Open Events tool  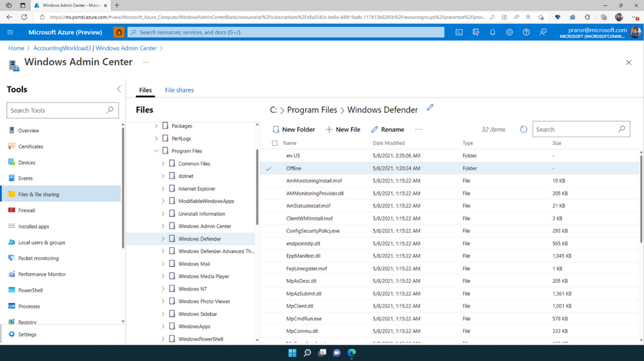pyautogui.click(x=25, y=179)
